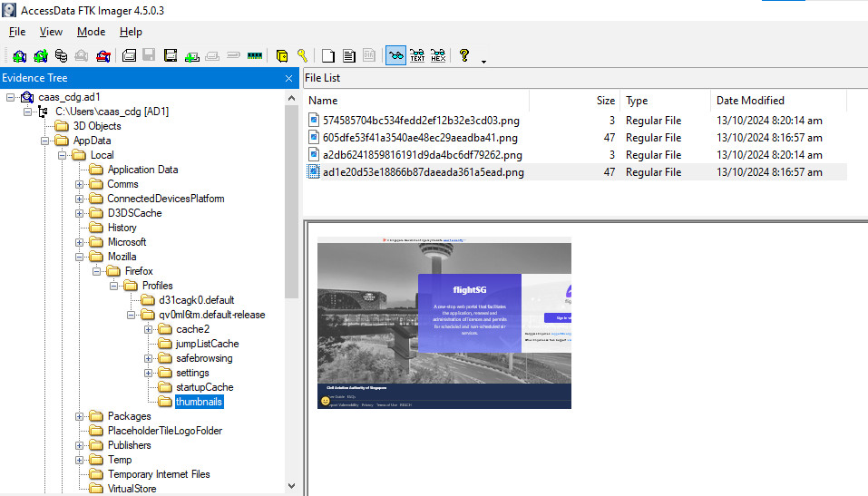The image size is (868, 496).
Task: Sort file list by Type column
Action: (665, 101)
